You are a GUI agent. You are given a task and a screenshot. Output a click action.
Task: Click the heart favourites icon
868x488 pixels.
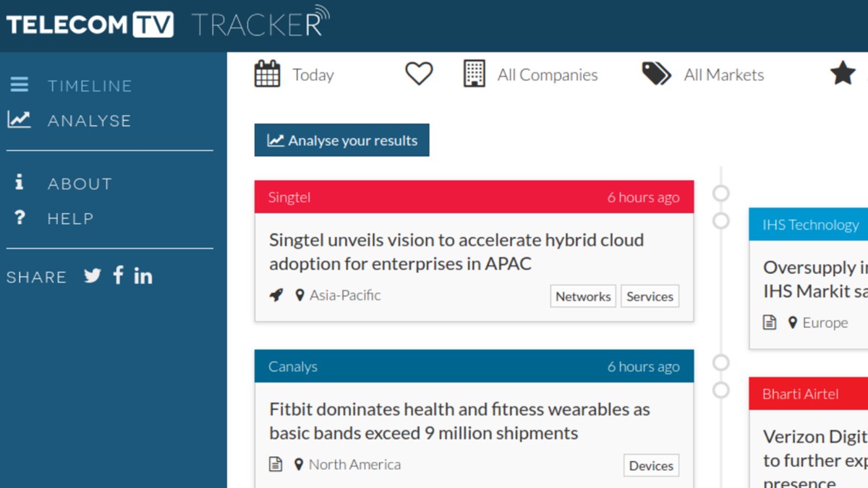pyautogui.click(x=418, y=72)
